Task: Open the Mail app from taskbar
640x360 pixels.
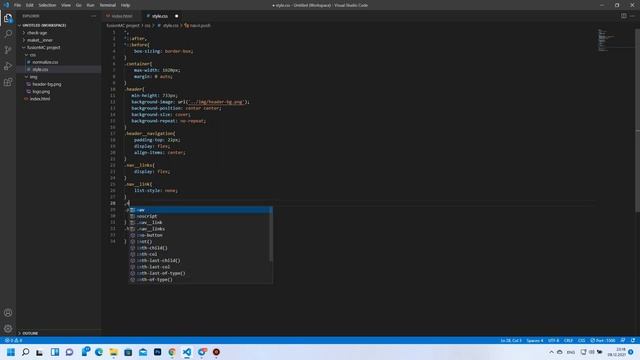Action: point(143,352)
